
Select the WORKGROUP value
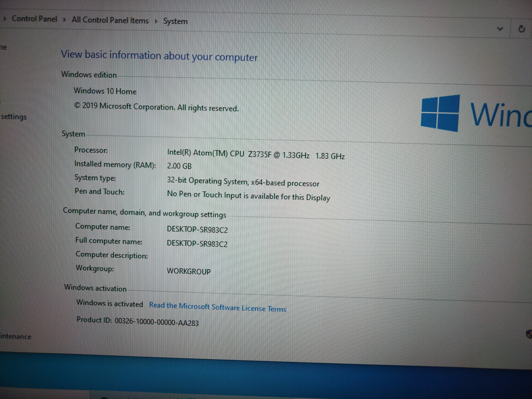click(188, 271)
